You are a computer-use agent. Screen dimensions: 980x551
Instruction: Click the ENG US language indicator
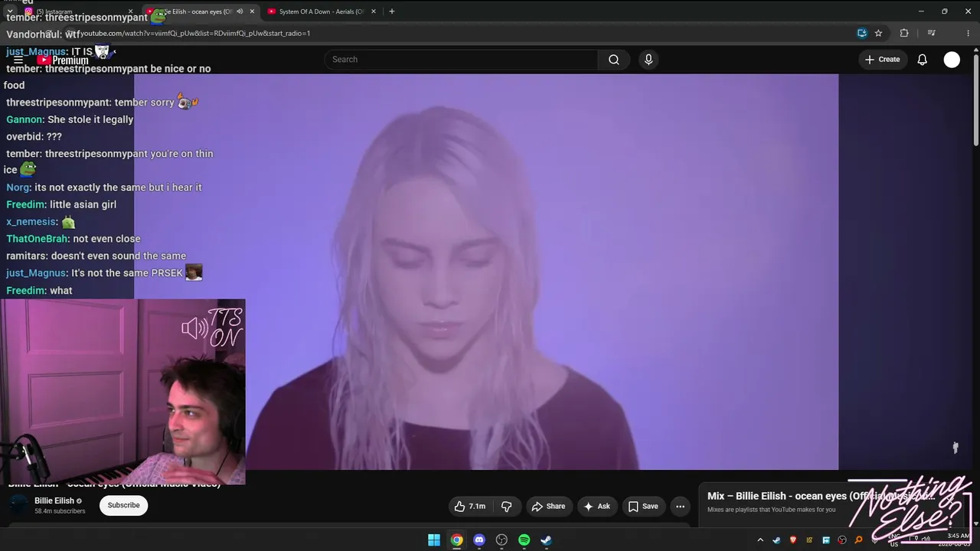(893, 540)
